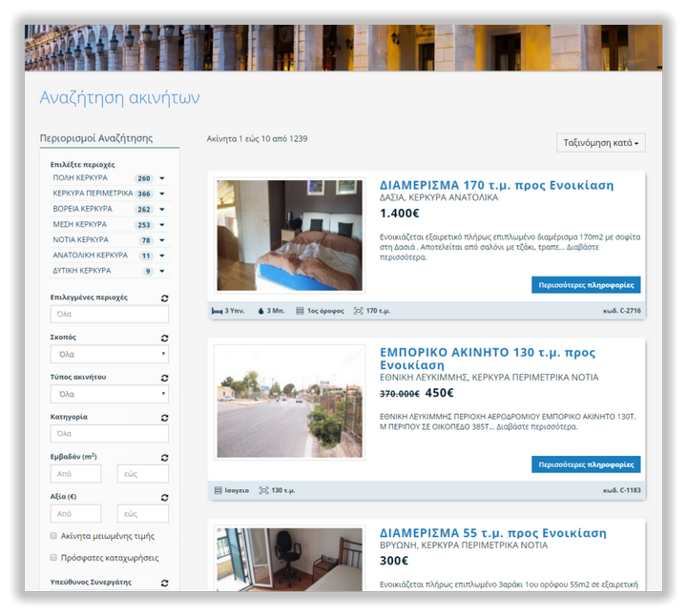The width and height of the screenshot is (687, 616).
Task: Select the ΚΕΡΚΥΡΑ ΠΕΡΙΜΕΤΡΙΚΑ region
Action: coord(93,193)
